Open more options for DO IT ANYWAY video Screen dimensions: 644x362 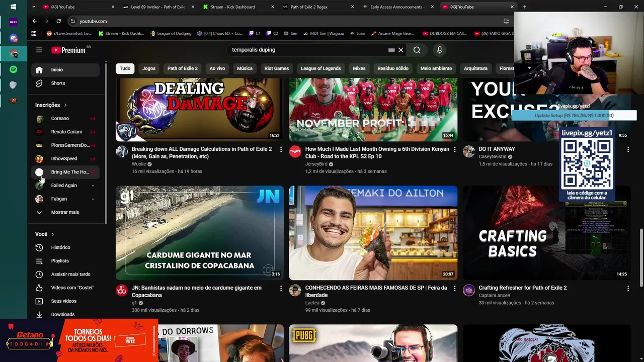628,149
